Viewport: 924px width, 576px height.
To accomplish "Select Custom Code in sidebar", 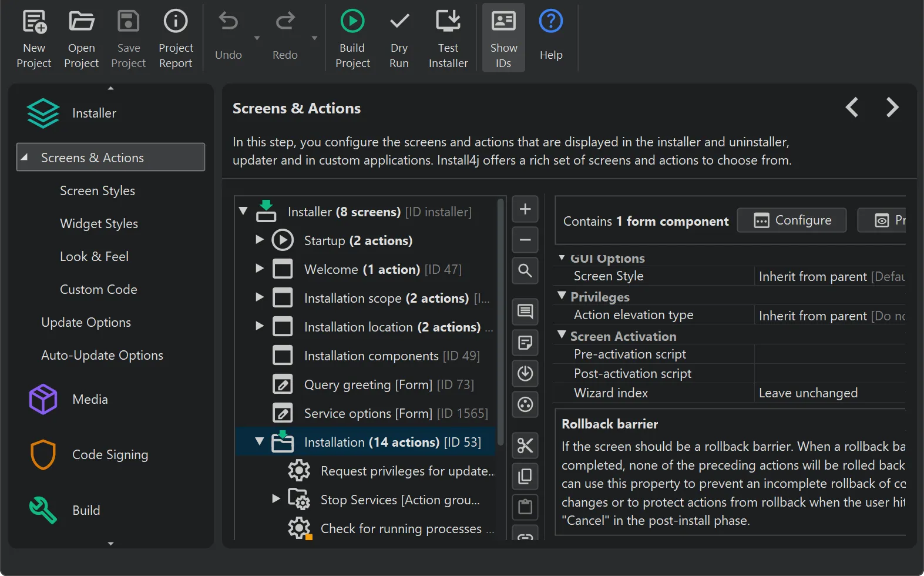I will coord(98,290).
